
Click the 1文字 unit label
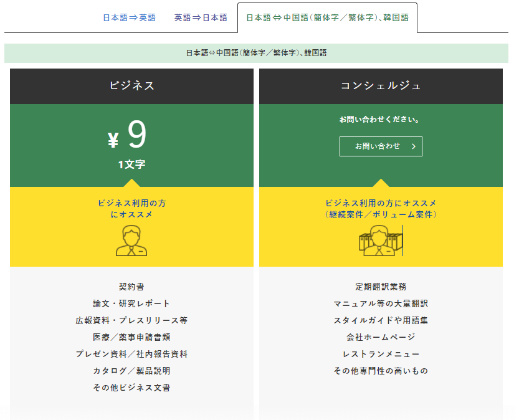click(131, 164)
